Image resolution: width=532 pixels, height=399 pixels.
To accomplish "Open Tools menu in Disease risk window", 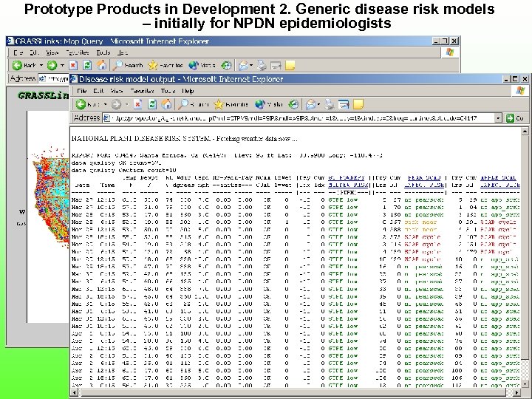I will point(168,91).
